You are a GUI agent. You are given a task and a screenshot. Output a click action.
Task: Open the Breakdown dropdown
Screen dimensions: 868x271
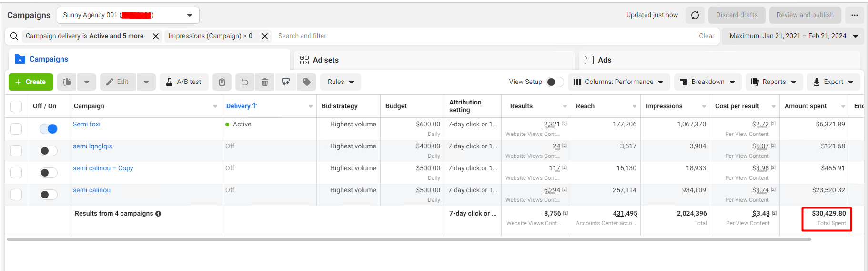(x=707, y=82)
